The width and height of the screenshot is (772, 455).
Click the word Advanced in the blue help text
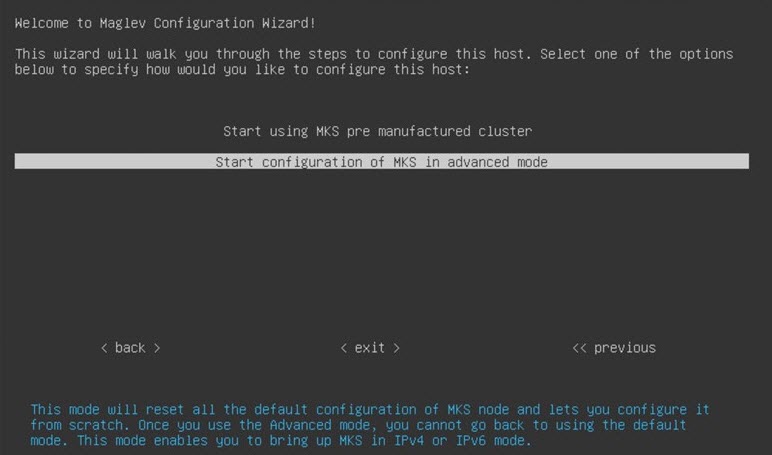click(x=300, y=425)
